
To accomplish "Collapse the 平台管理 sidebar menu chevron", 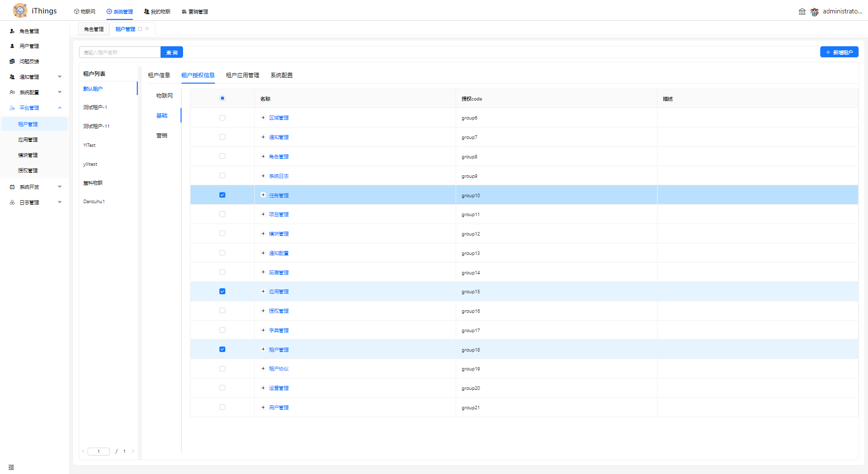I will click(x=60, y=108).
